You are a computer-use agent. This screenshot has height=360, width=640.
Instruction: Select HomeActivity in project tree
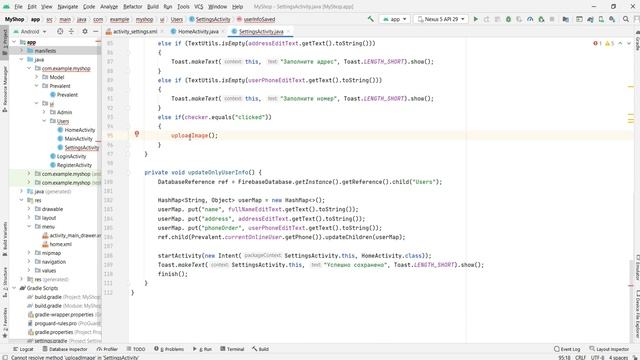(80, 130)
